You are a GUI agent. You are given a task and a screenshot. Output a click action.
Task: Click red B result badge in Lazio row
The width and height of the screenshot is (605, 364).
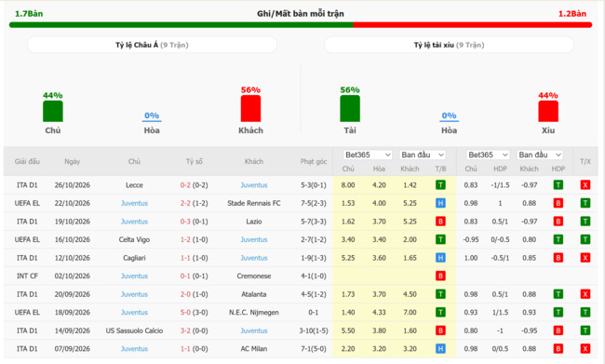(x=440, y=222)
